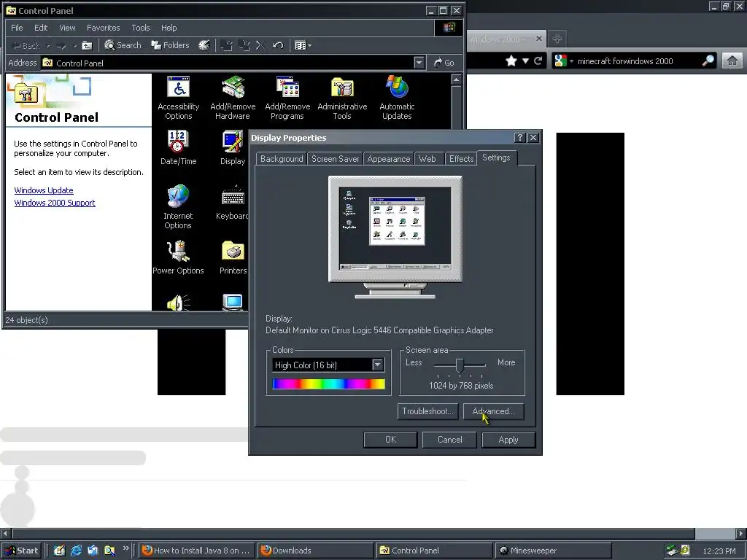
Task: Open Accessibility Options icon in Control Panel
Action: pos(179,98)
